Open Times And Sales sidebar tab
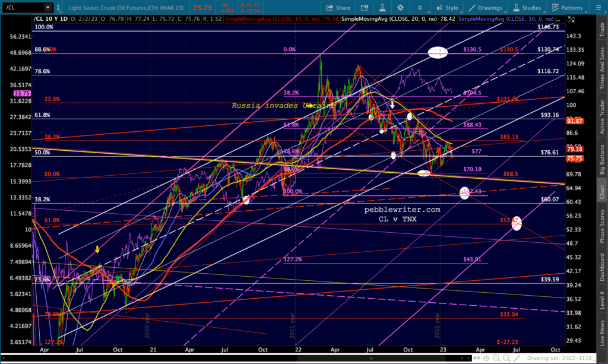 (602, 67)
